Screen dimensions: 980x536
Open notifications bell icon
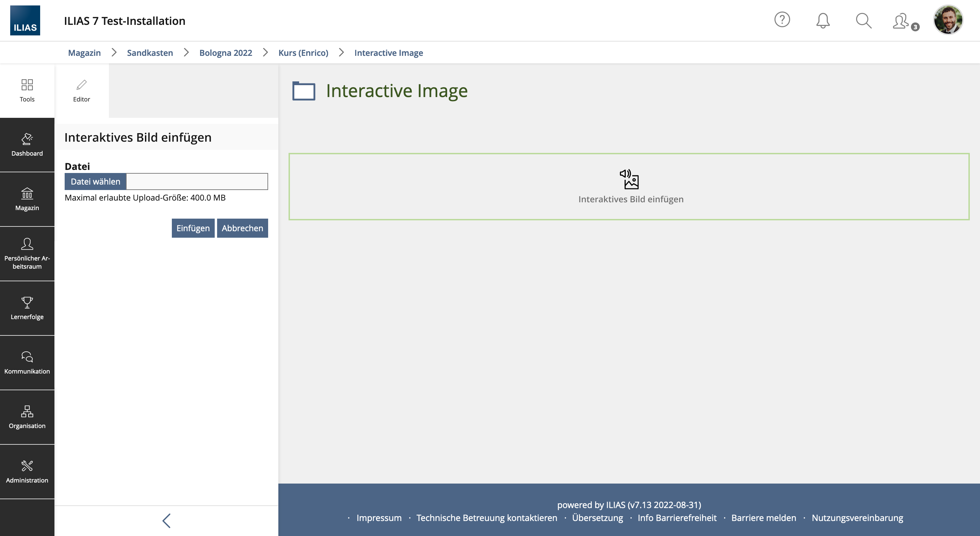pyautogui.click(x=822, y=20)
